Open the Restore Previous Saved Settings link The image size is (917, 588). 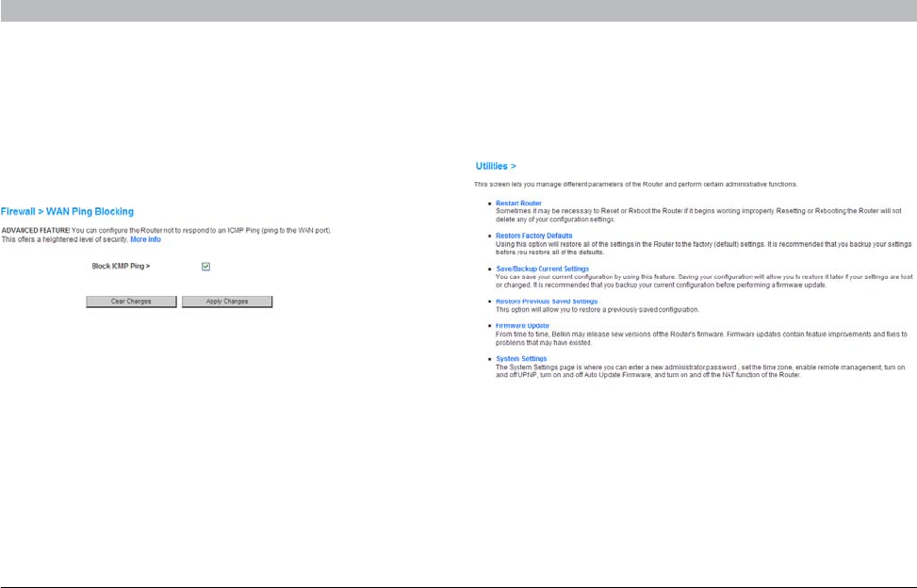(547, 302)
